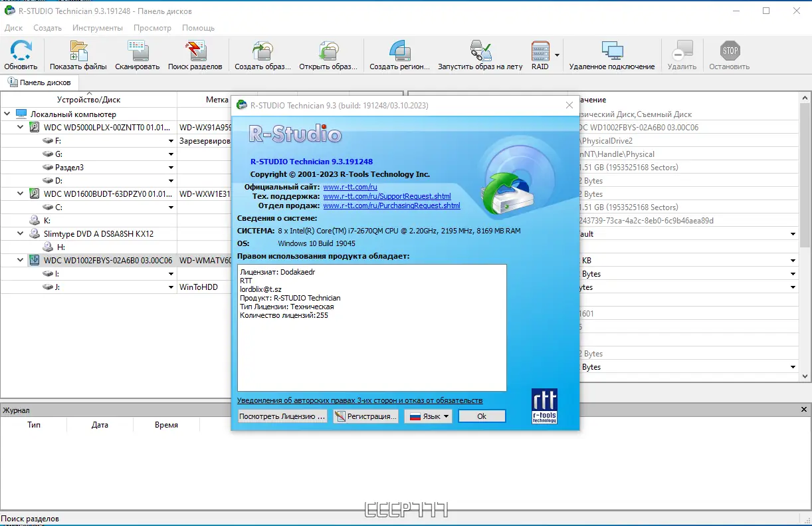This screenshot has width=812, height=526.
Task: Open dropdown arrow for partition I:
Action: pyautogui.click(x=171, y=274)
